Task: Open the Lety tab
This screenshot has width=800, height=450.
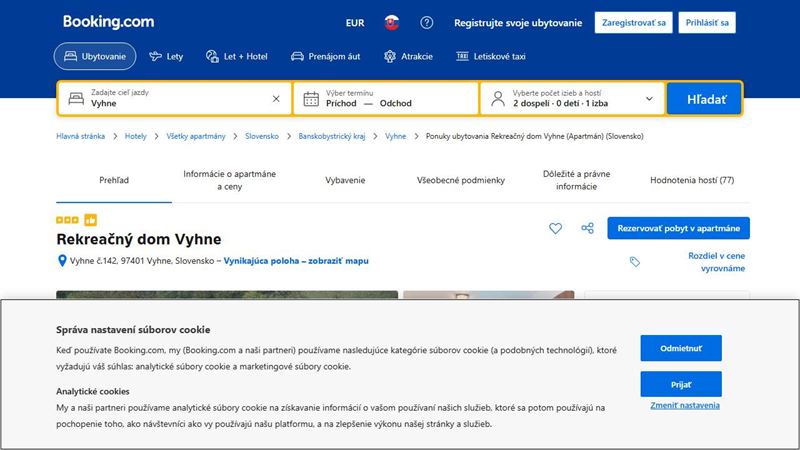Action: tap(166, 56)
